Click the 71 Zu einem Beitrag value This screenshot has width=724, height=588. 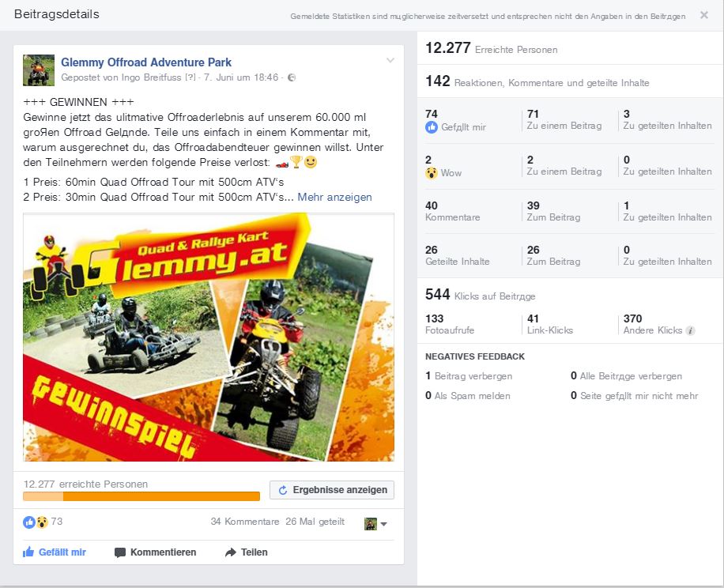(564, 119)
